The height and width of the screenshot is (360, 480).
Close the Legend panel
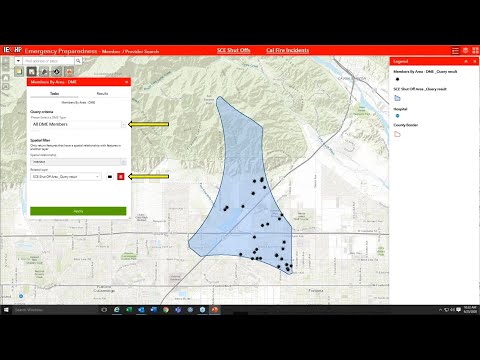(475, 61)
